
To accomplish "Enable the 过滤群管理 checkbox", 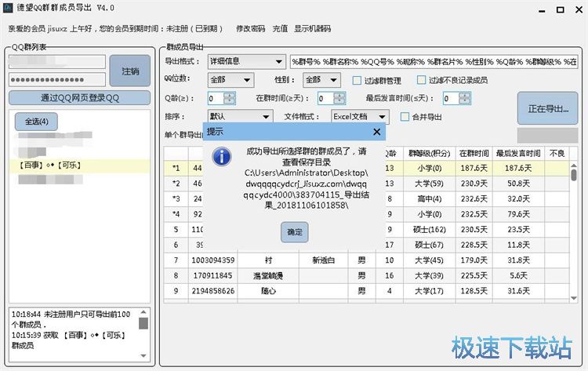I will [357, 80].
